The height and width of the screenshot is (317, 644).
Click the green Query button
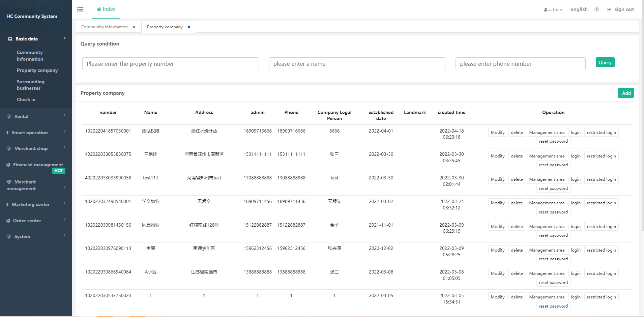coord(605,62)
